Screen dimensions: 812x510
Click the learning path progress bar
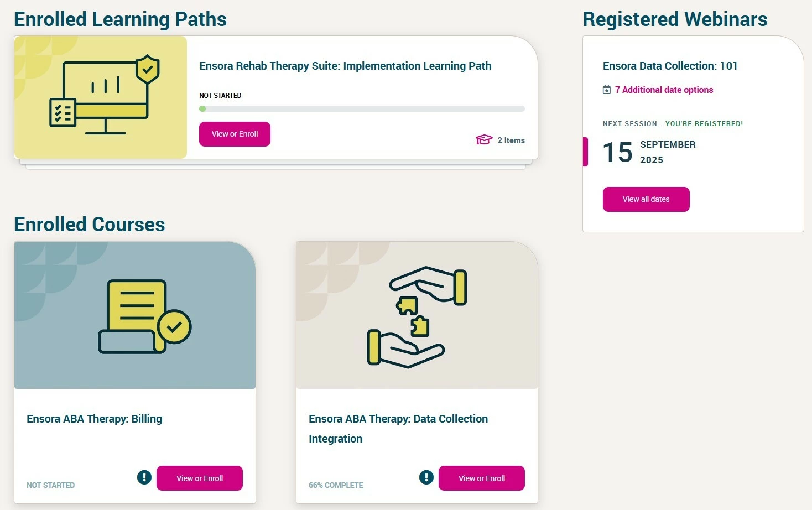tap(362, 109)
